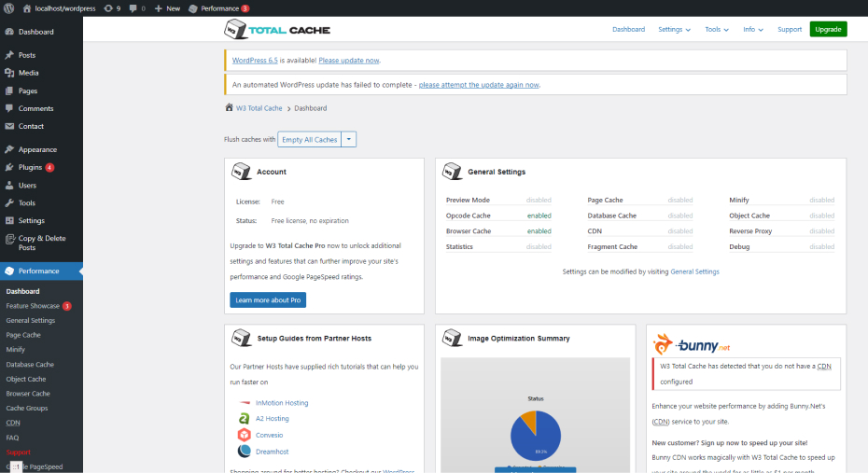
Task: Expand the Tools menu in header
Action: (x=717, y=29)
